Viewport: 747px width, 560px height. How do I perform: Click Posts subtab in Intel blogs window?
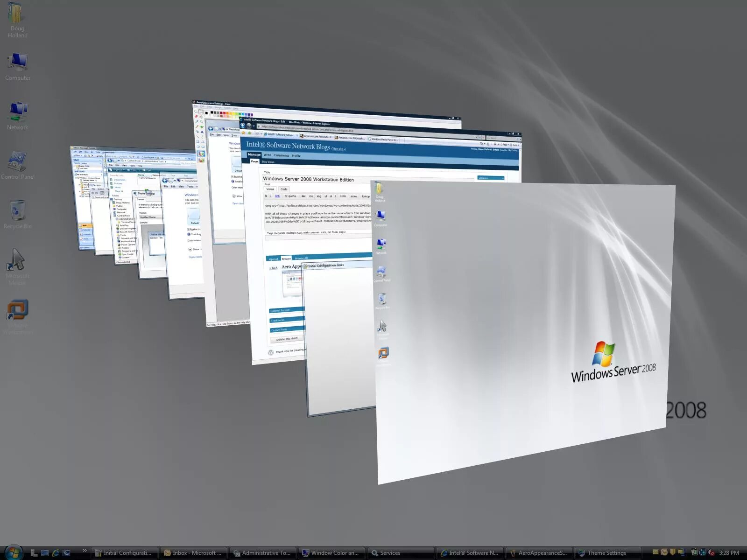254,161
